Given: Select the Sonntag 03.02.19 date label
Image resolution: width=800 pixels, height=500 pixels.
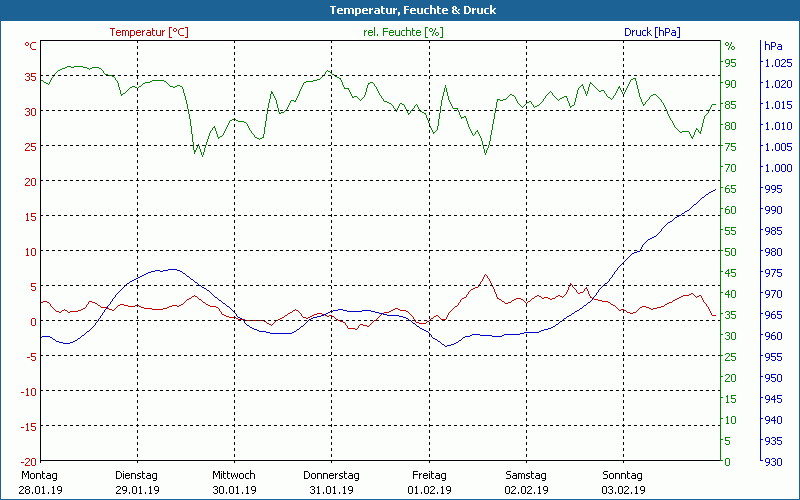Looking at the screenshot, I should click(623, 483).
